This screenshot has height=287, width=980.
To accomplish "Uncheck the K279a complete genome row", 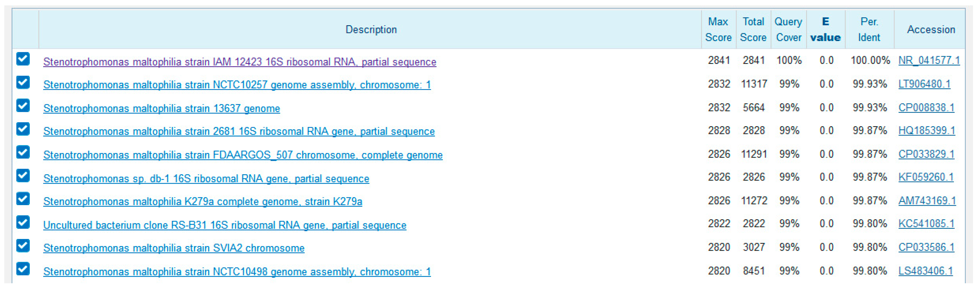I will 23,199.
